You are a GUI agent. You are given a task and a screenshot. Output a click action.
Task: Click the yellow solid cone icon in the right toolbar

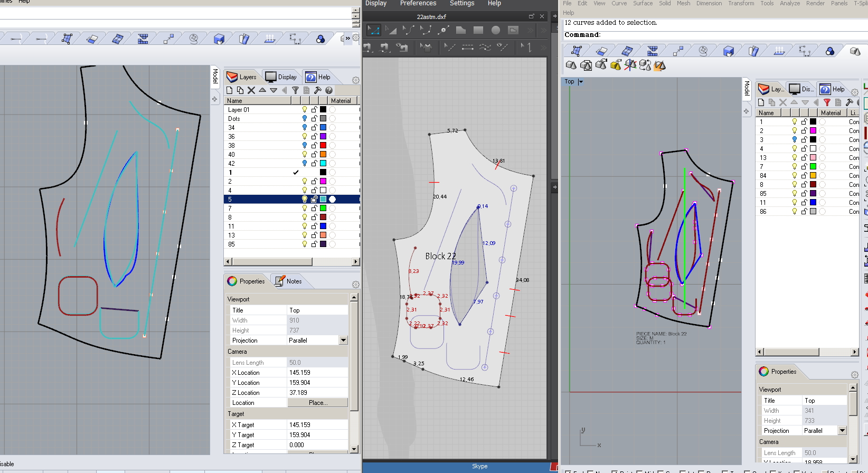pos(615,65)
